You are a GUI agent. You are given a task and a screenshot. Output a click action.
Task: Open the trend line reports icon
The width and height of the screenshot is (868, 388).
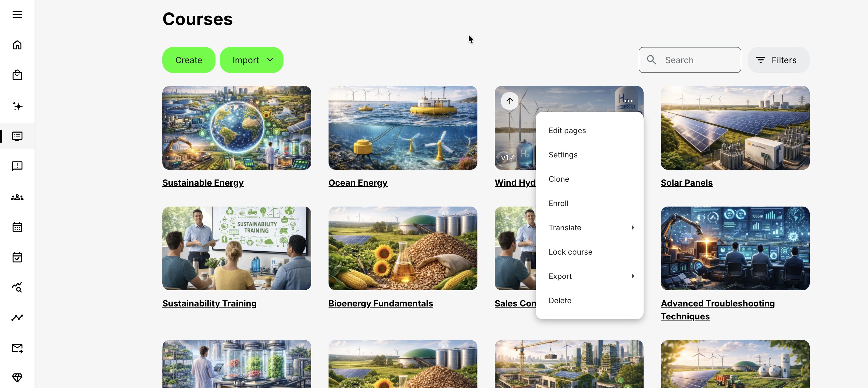(x=17, y=318)
